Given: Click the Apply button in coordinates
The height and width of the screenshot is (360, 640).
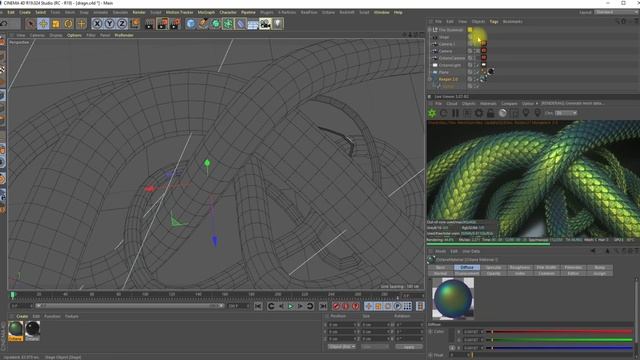Looking at the screenshot, I should coord(409,347).
